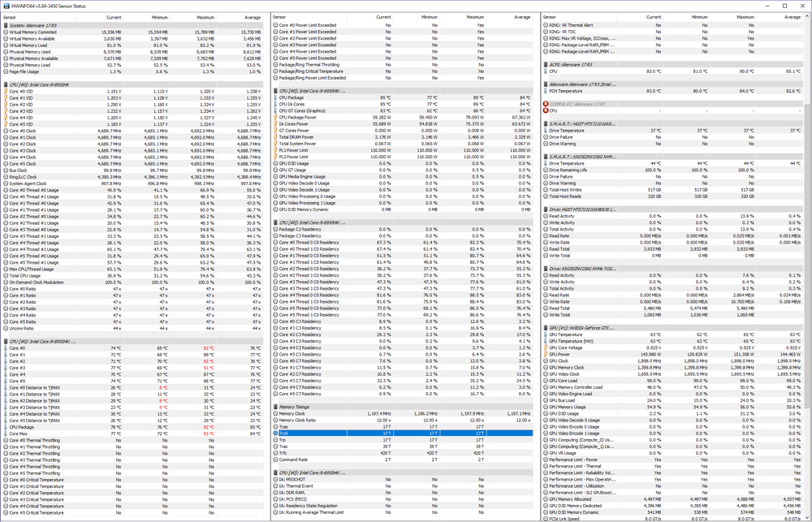Click the Memory Timings group chip icon

coord(275,407)
